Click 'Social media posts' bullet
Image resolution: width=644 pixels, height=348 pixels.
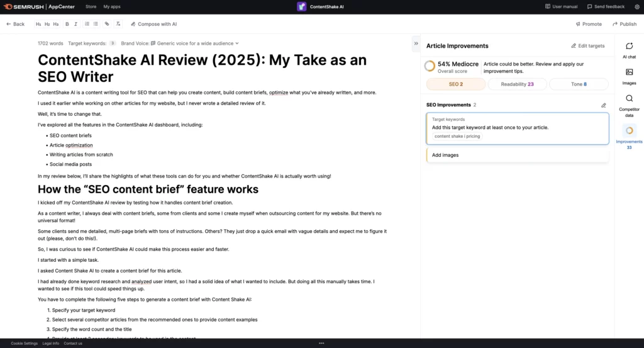click(70, 164)
